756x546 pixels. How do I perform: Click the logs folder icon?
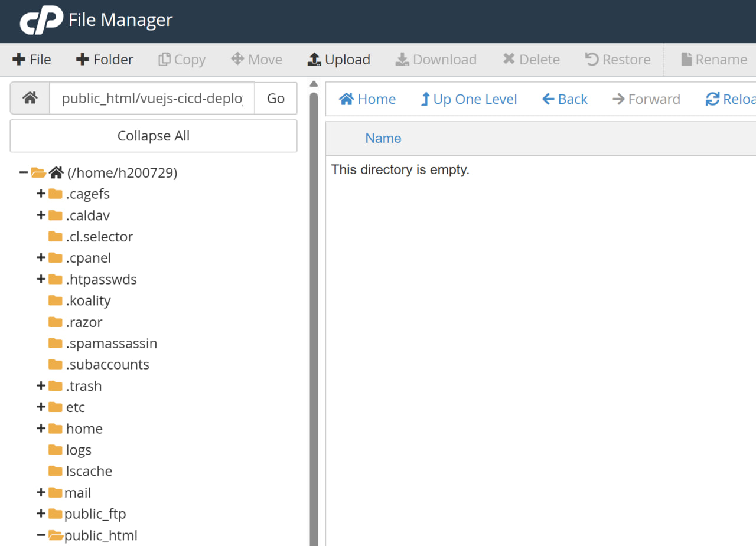pyautogui.click(x=56, y=449)
